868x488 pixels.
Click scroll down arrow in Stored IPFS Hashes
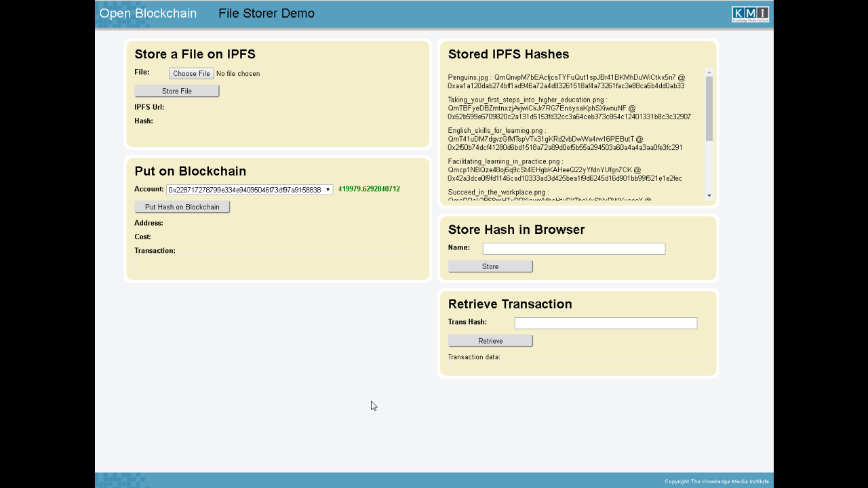[x=709, y=195]
